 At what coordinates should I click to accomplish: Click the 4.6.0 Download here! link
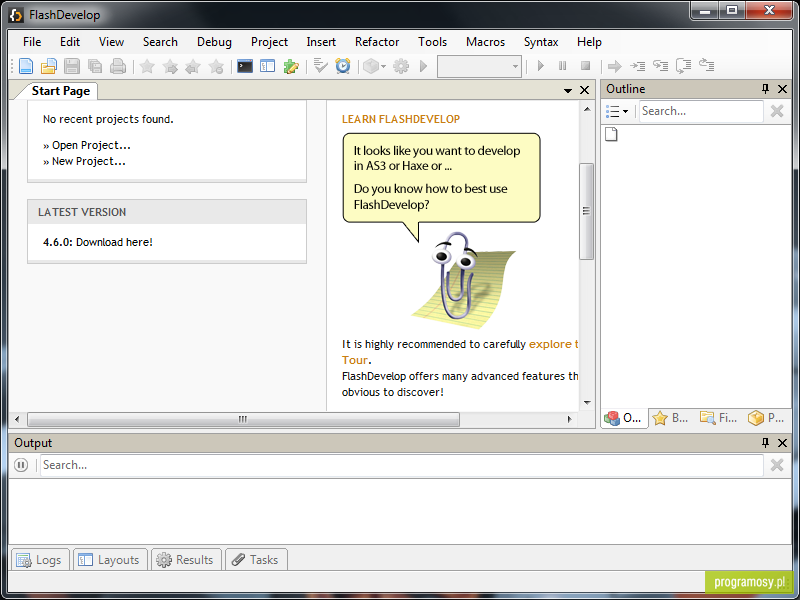97,242
